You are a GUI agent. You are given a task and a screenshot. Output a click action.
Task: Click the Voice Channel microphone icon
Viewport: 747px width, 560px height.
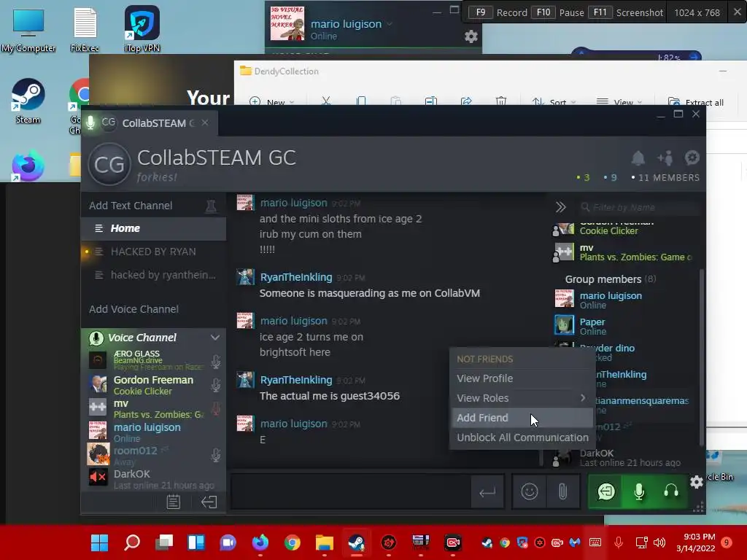click(x=96, y=338)
